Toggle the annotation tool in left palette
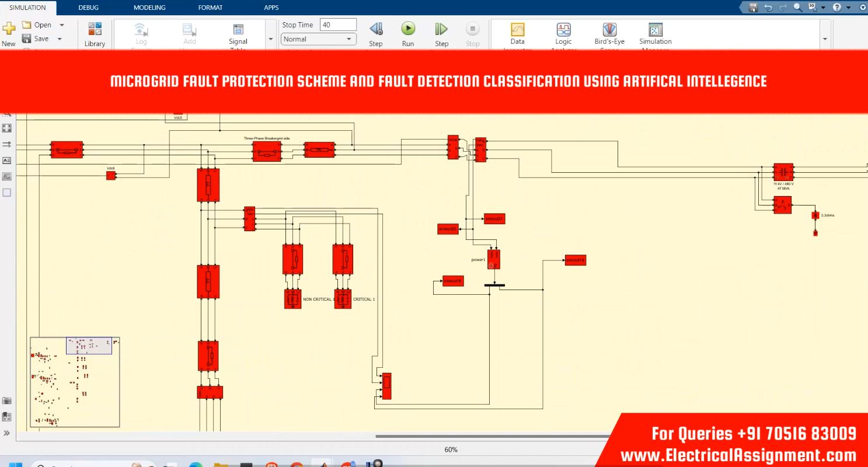 (x=7, y=160)
